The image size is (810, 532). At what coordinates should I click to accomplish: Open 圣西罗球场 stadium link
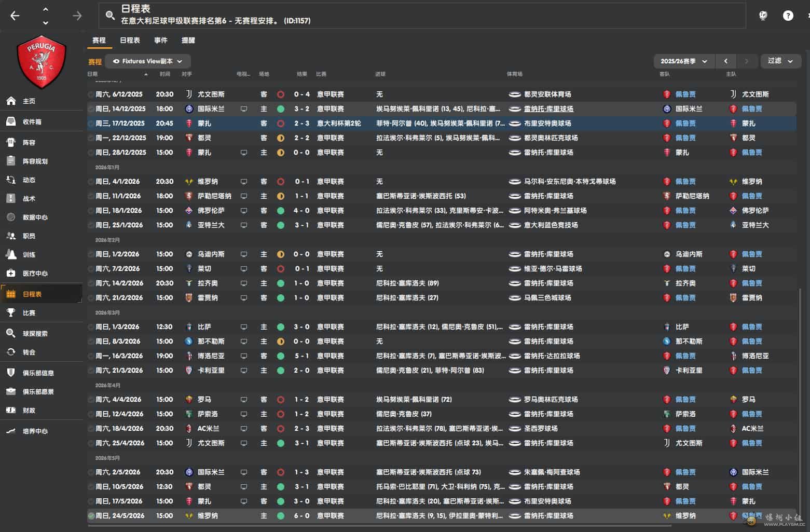point(540,429)
